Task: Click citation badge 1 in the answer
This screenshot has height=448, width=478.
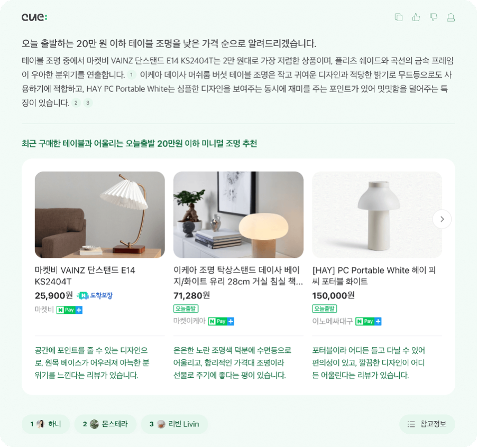Action: [x=131, y=74]
